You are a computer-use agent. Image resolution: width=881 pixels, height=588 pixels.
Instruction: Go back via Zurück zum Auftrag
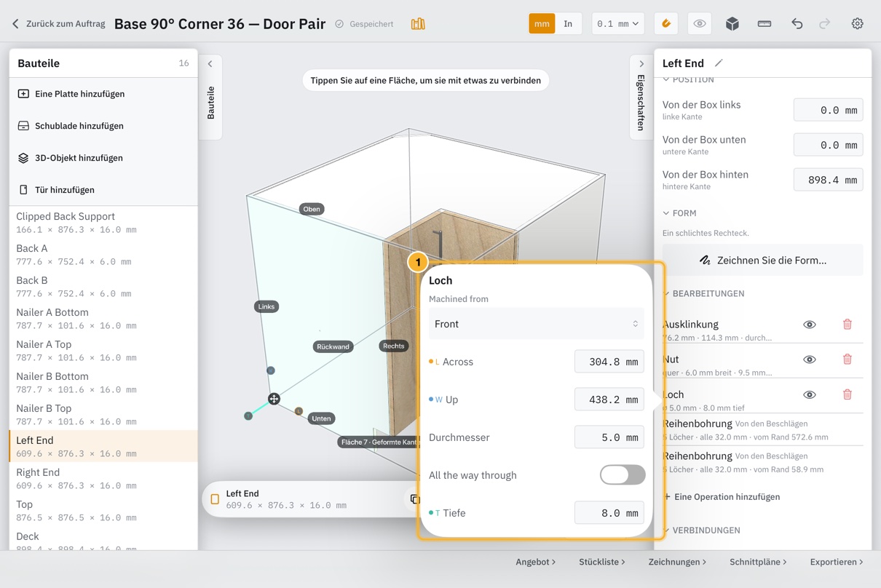pos(57,24)
